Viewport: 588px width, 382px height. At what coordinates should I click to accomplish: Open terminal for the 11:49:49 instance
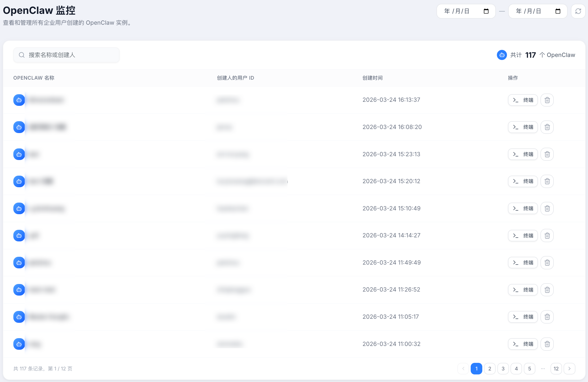523,263
